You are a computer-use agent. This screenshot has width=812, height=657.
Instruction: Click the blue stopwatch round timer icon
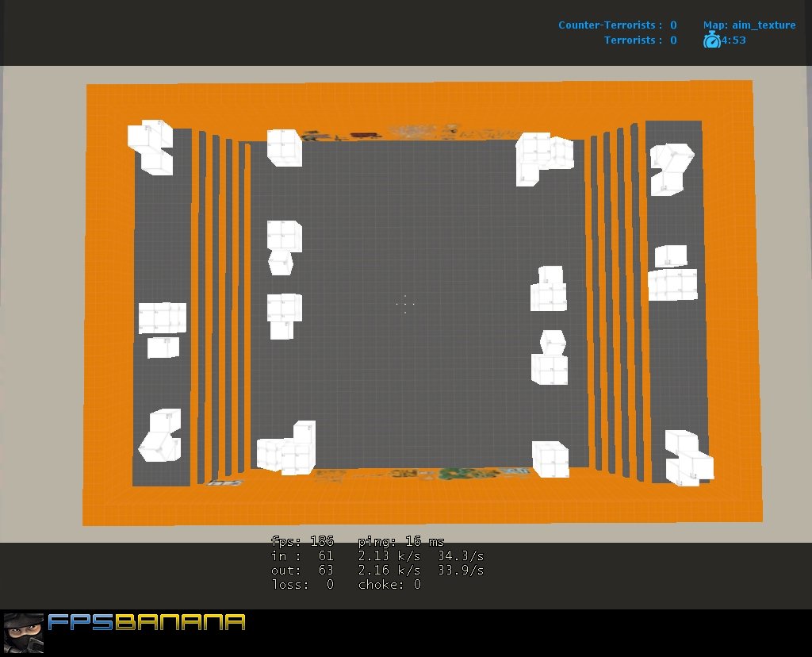pos(711,40)
